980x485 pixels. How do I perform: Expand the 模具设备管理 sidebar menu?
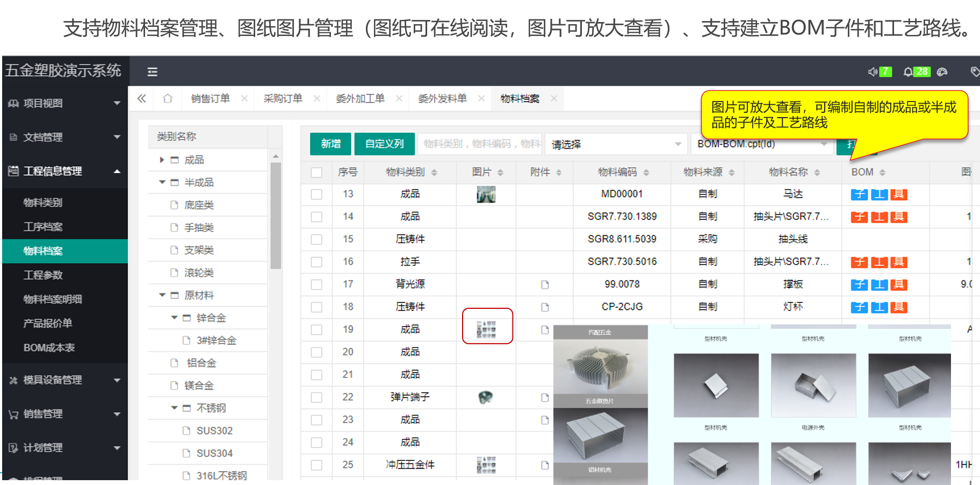tap(64, 380)
